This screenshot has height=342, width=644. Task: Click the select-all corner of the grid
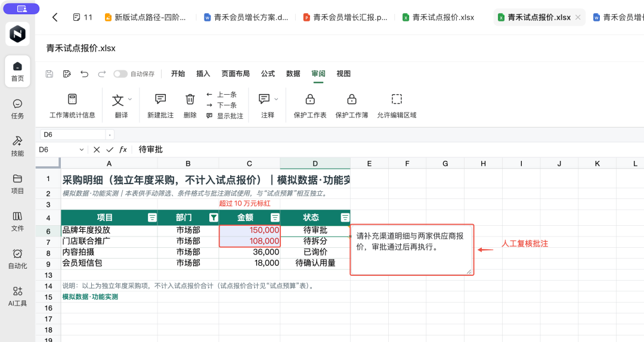pos(48,163)
